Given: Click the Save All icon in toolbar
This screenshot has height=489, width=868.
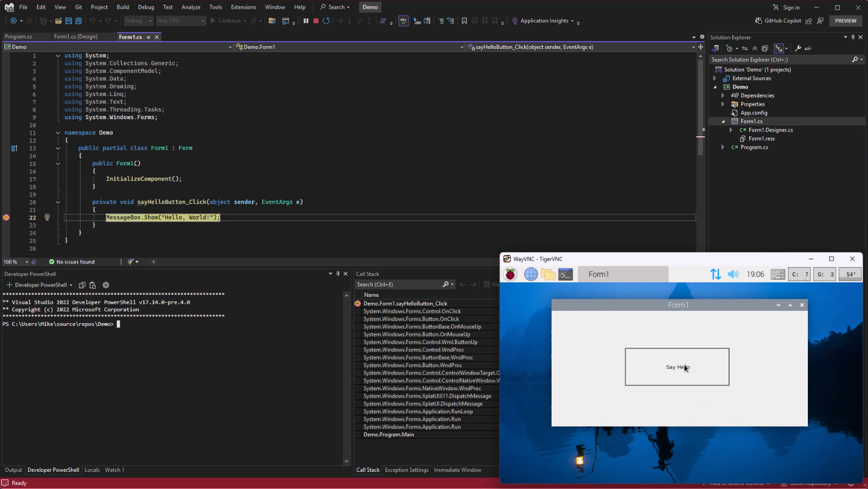Looking at the screenshot, I should pos(78,21).
